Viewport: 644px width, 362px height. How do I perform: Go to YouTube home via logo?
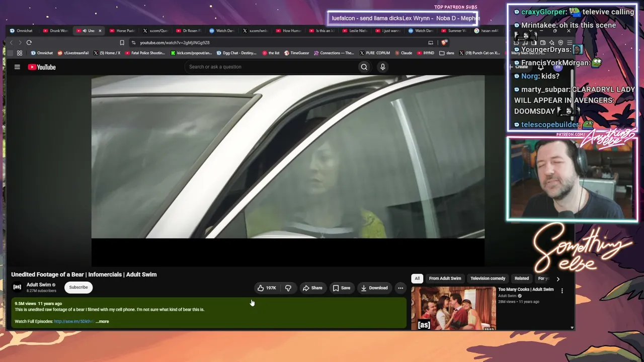(x=42, y=67)
